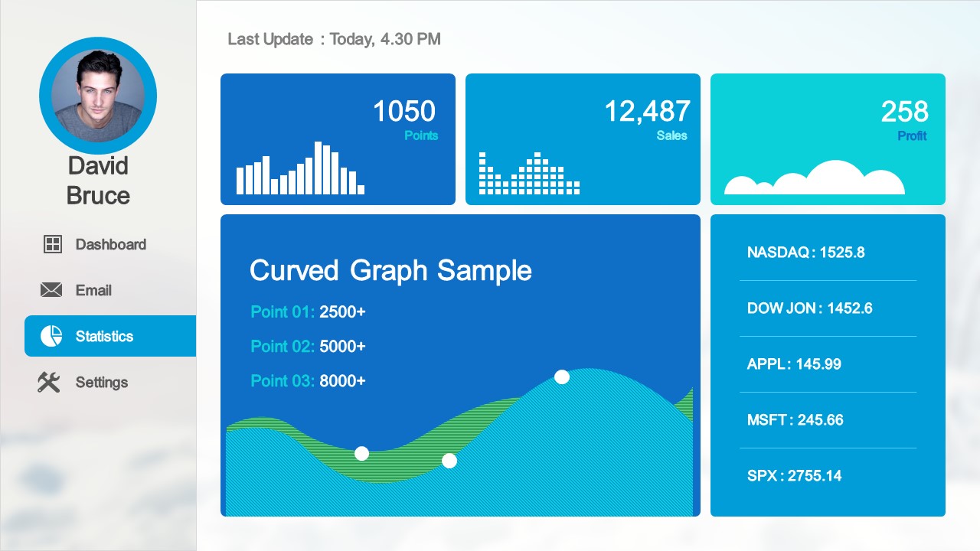Click the leftmost white data point marker
This screenshot has width=980, height=551.
pyautogui.click(x=361, y=453)
